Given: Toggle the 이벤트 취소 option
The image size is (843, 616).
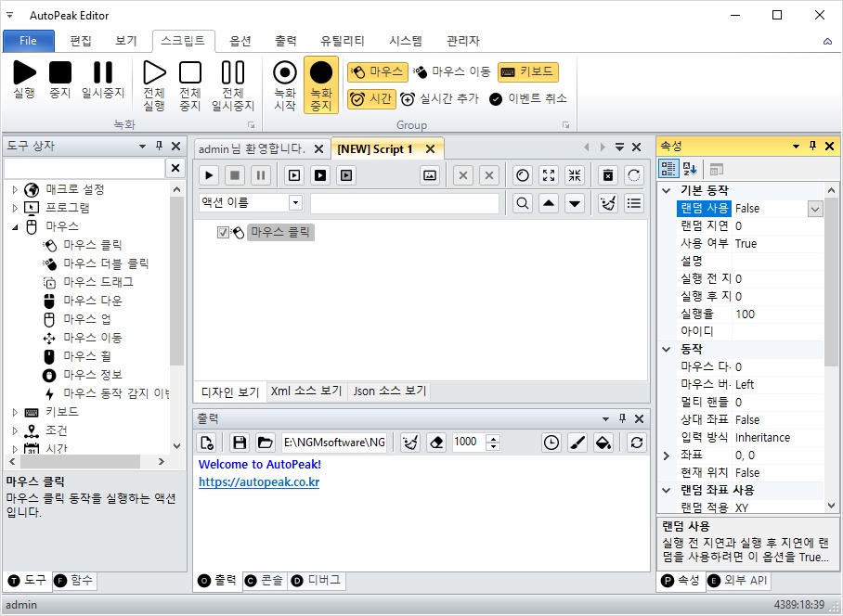Looking at the screenshot, I should pyautogui.click(x=528, y=99).
